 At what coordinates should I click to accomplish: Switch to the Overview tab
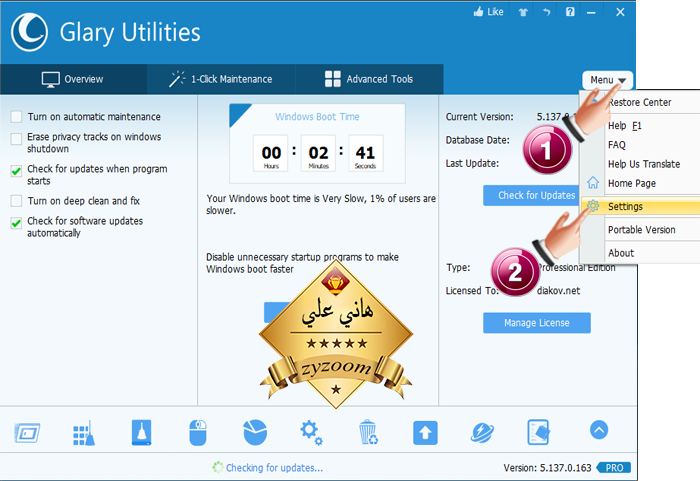pyautogui.click(x=74, y=79)
